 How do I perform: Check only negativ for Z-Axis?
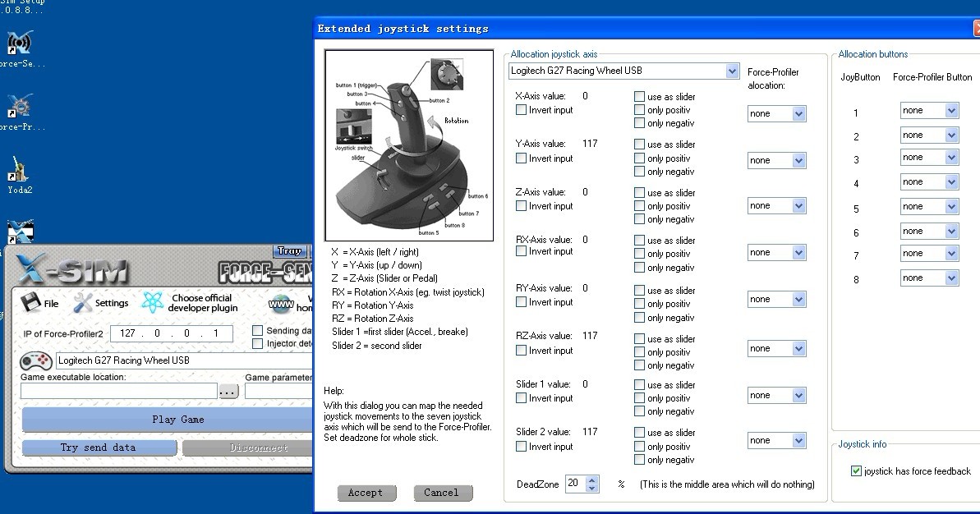point(639,219)
